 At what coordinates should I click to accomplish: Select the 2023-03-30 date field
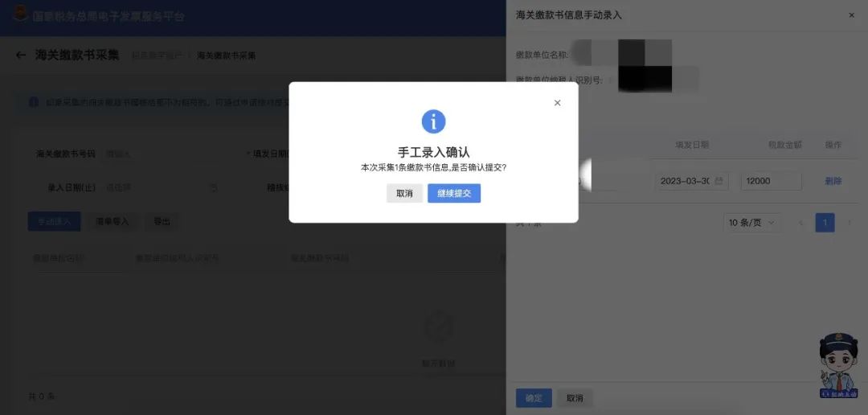coord(692,181)
